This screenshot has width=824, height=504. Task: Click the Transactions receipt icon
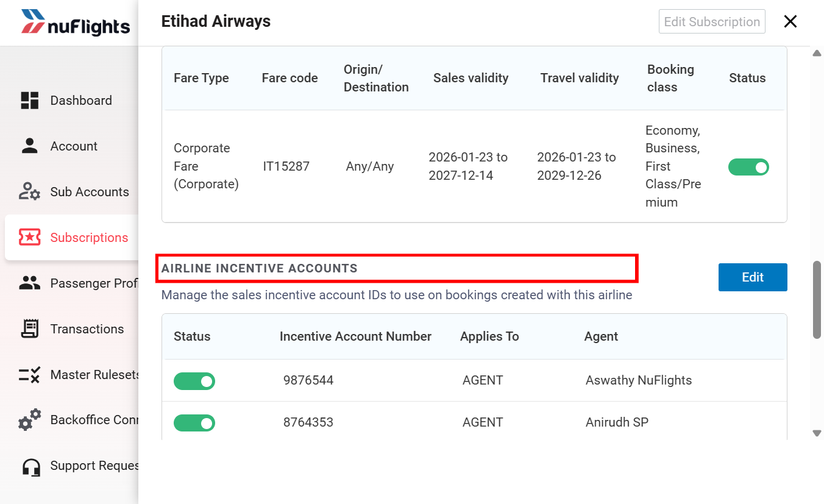(x=29, y=329)
